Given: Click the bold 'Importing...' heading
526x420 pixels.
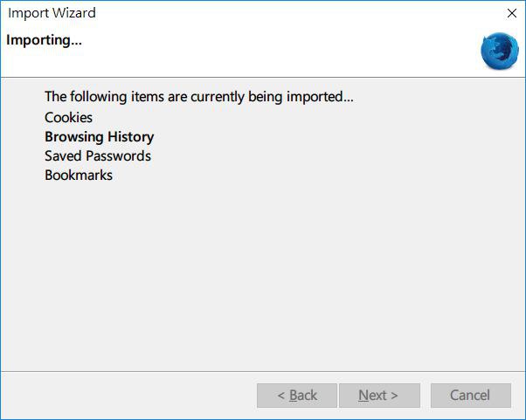Looking at the screenshot, I should [44, 40].
